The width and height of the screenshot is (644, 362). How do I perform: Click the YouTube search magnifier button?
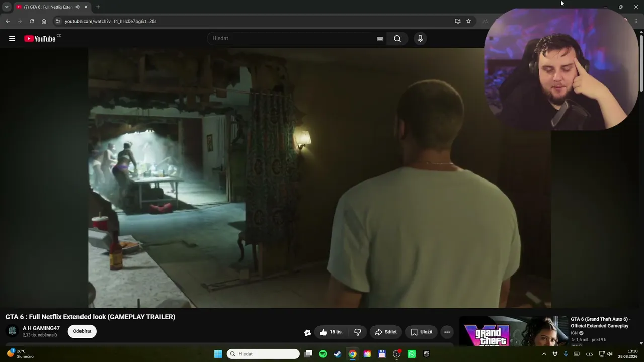(397, 39)
